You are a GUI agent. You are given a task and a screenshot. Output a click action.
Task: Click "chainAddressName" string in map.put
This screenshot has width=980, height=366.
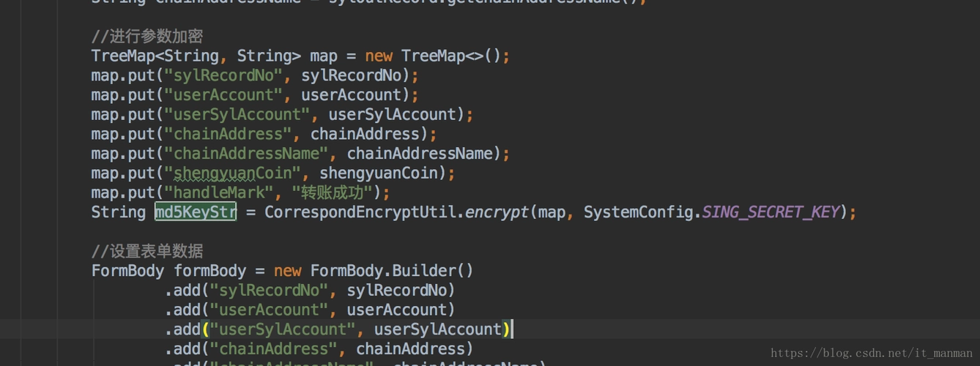[246, 154]
